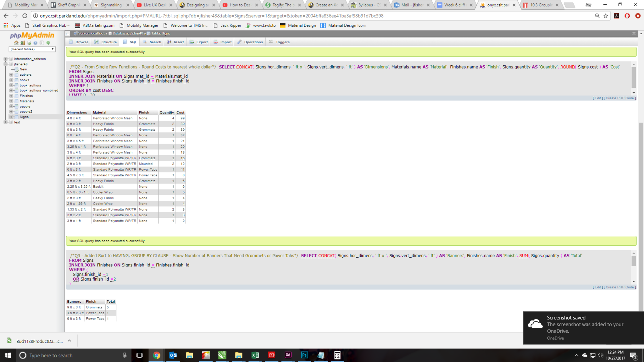Open the Query window icon
This screenshot has width=644, height=362.
coord(29,43)
